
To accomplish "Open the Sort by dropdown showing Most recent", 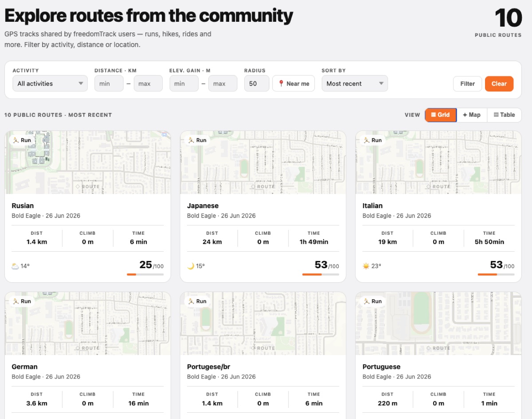I will coord(355,83).
